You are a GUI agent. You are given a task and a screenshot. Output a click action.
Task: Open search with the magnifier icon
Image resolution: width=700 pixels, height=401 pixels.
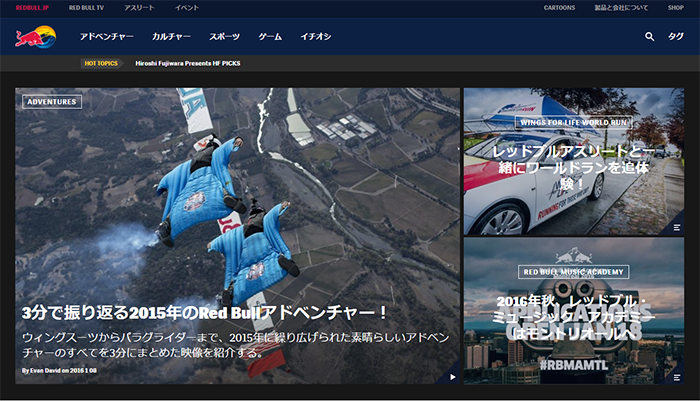coord(649,36)
